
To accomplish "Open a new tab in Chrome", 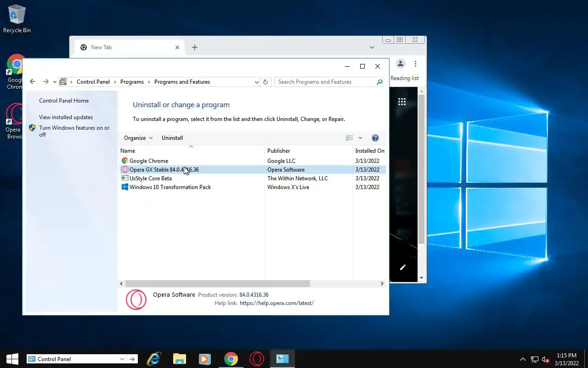I will tap(195, 47).
